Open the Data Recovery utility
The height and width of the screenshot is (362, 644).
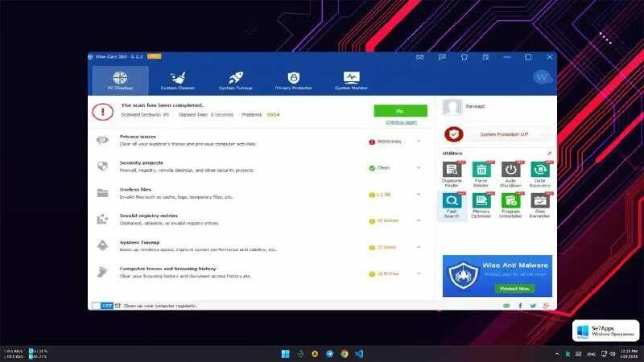539,174
